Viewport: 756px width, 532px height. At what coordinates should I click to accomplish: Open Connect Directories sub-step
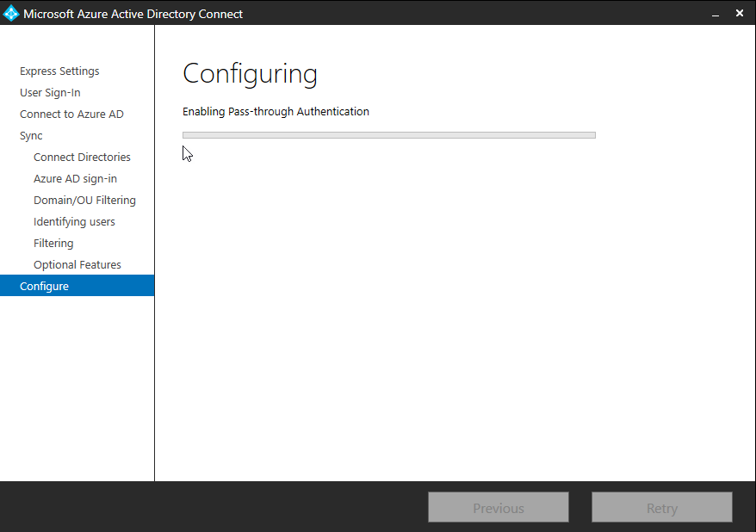click(x=82, y=157)
